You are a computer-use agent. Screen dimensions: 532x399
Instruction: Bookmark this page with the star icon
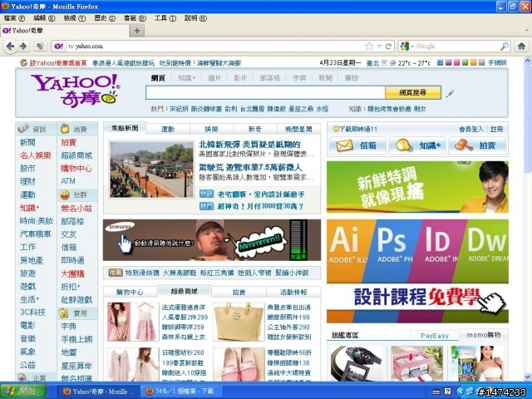[369, 47]
